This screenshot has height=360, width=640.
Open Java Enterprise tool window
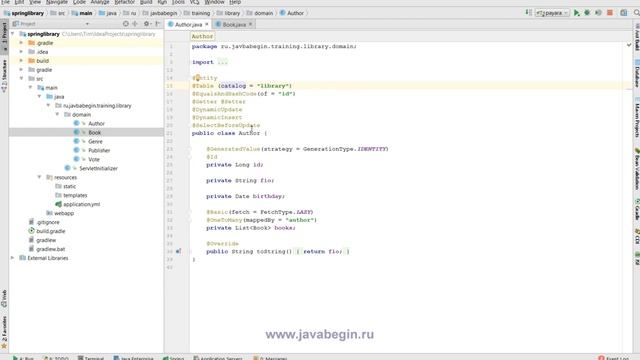point(133,358)
